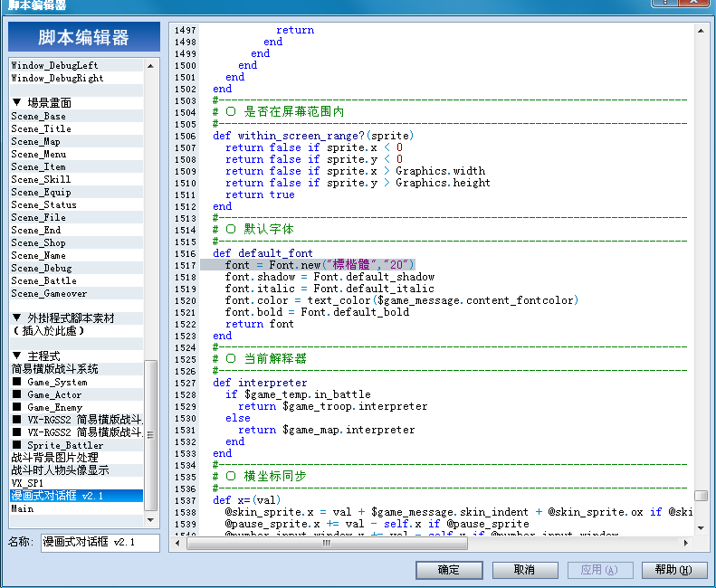The width and height of the screenshot is (716, 588).
Task: Open the VX_SP1 script
Action: point(77,483)
